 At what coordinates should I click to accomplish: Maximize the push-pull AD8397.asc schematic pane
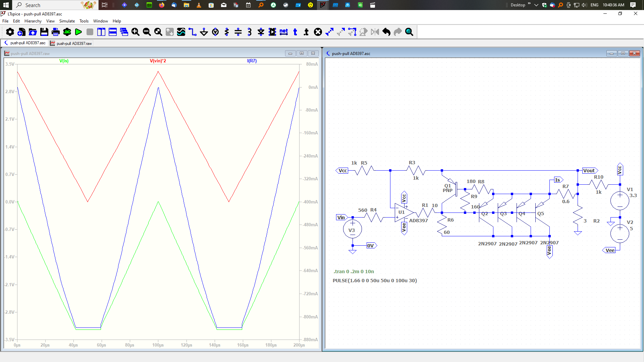(x=623, y=53)
